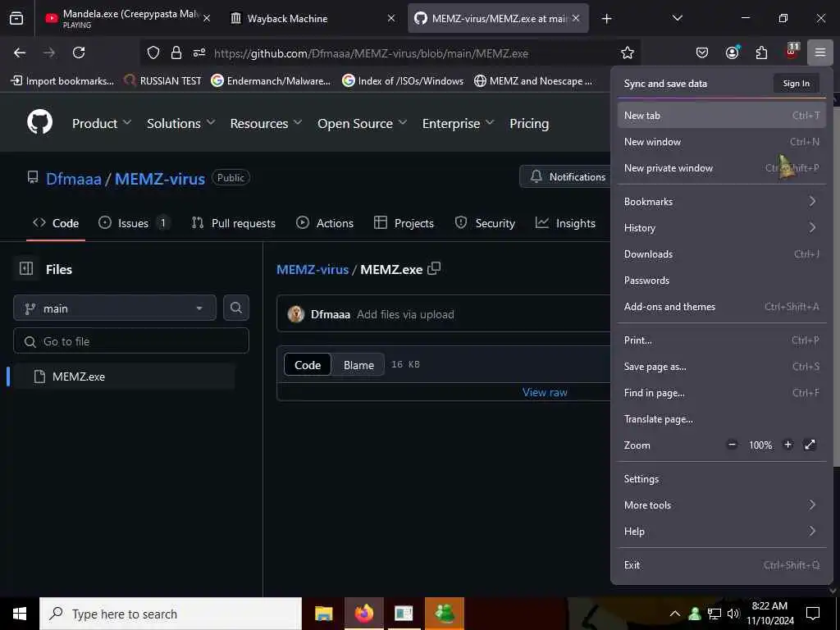
Task: Expand the More tools submenu
Action: pos(721,504)
